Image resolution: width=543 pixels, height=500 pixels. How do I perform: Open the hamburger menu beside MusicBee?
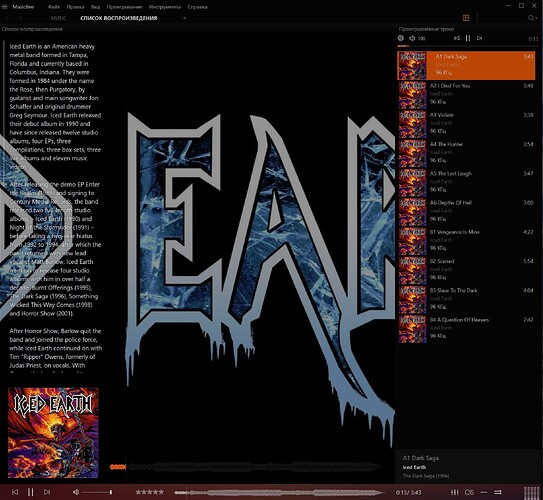[x=5, y=7]
